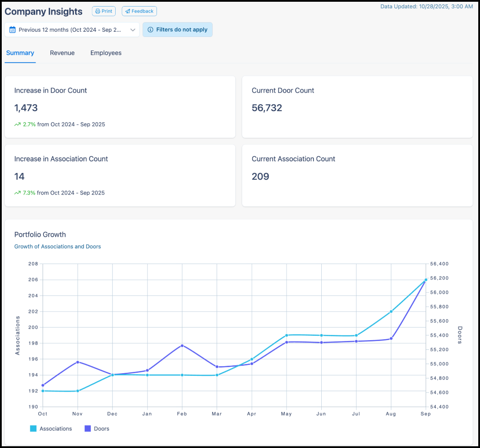This screenshot has height=448, width=480.
Task: Toggle the Associations legend label
Action: (56, 429)
